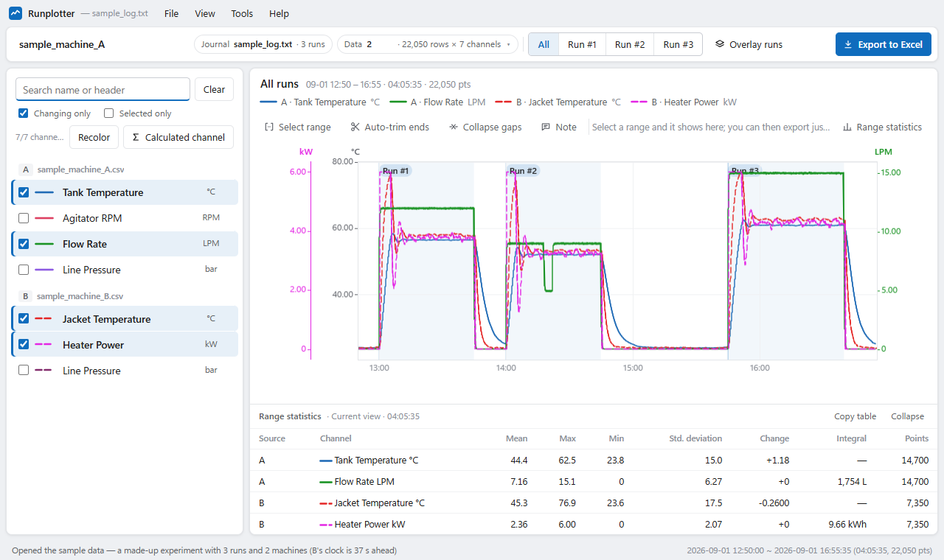
Task: Click the Copy table link
Action: click(x=855, y=416)
